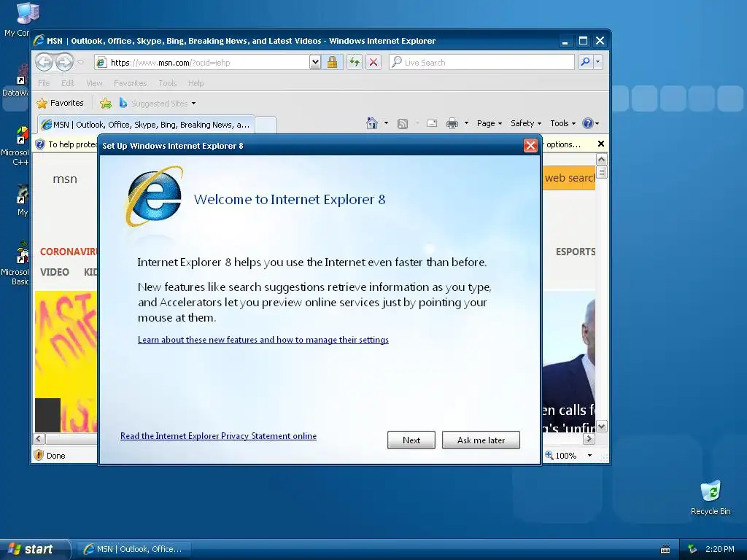Open the Learn about these new features link

pyautogui.click(x=263, y=340)
